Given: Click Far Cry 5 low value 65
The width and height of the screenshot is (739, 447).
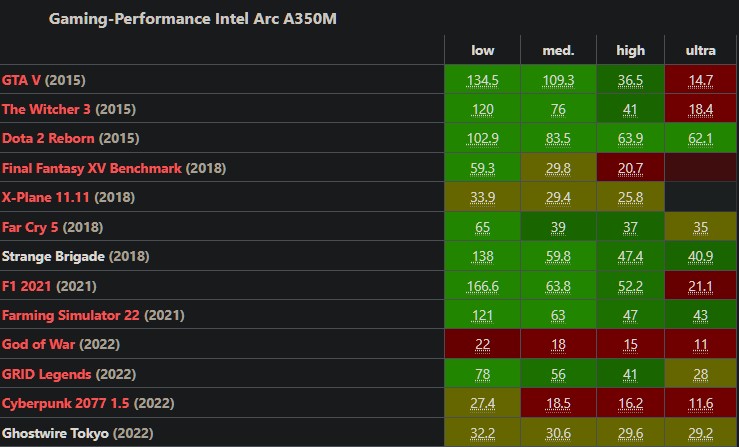Looking at the screenshot, I should pyautogui.click(x=482, y=227).
